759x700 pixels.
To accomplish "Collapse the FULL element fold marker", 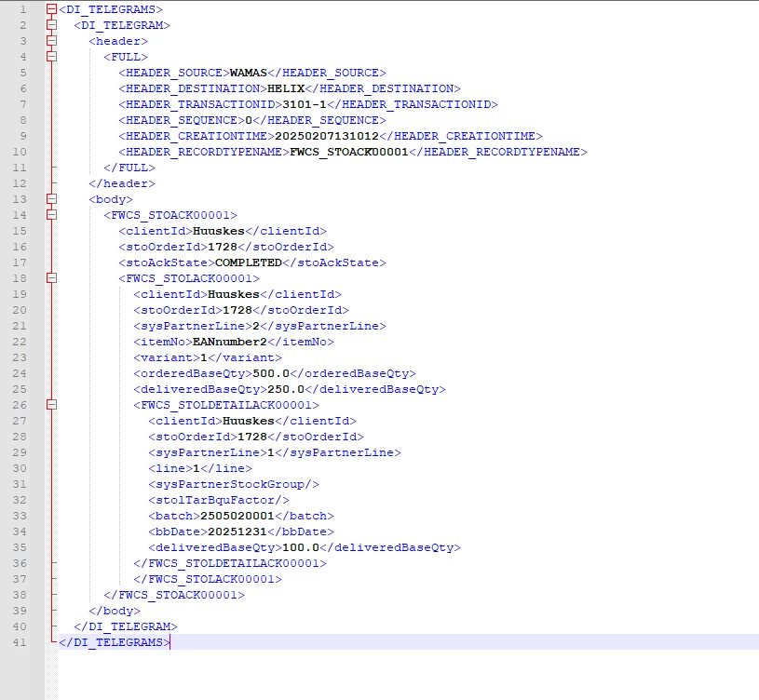I will click(x=51, y=57).
